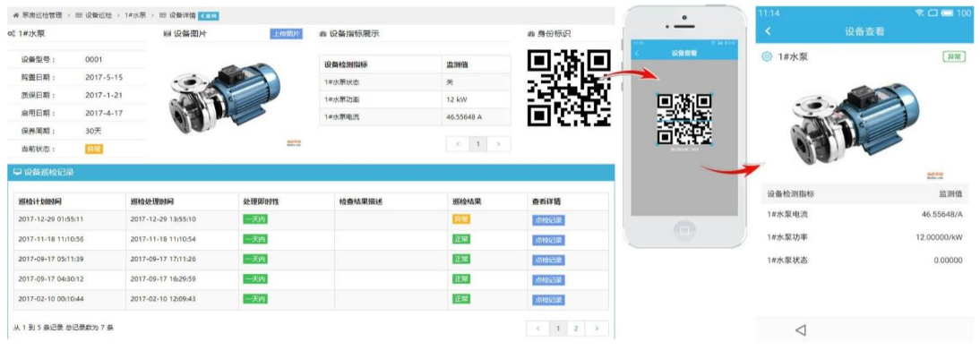Go to the previous page of the metrics table
Screen dimensions: 980x359
(458, 144)
